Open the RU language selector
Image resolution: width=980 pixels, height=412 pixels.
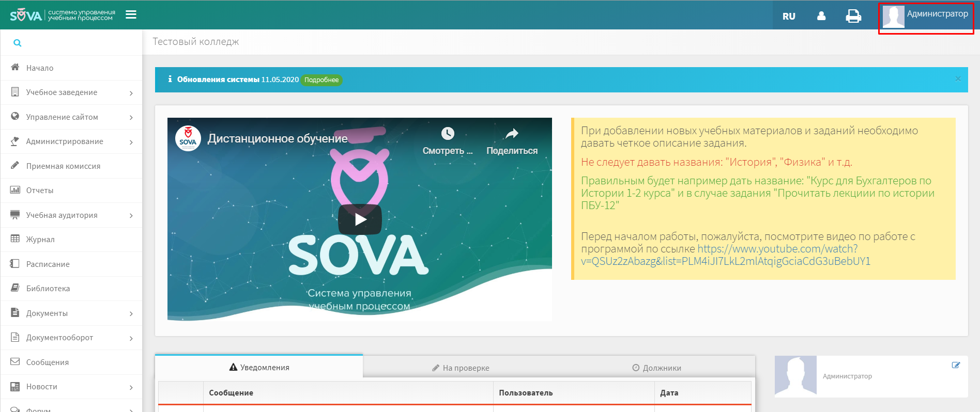point(789,16)
